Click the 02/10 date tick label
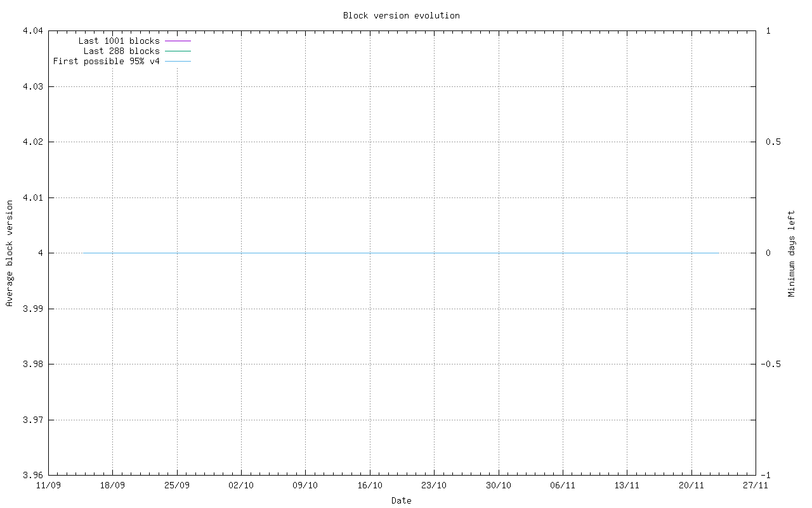812x508 pixels. (241, 485)
